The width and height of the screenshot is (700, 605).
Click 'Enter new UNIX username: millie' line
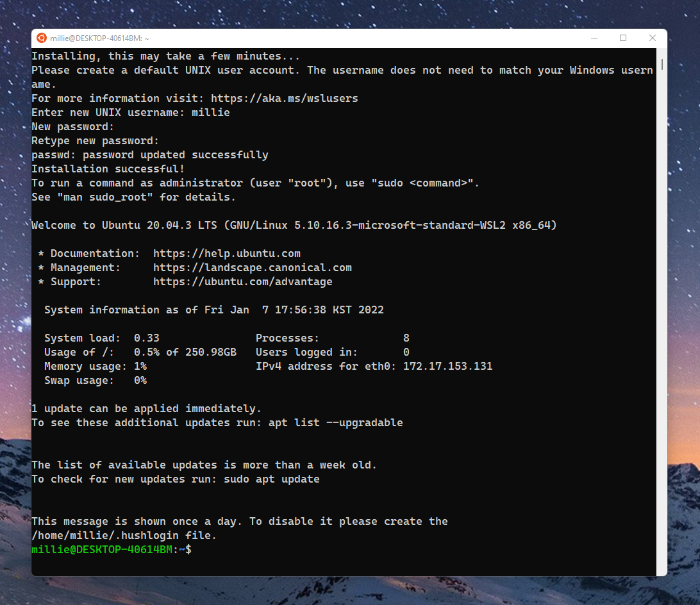[x=130, y=113]
